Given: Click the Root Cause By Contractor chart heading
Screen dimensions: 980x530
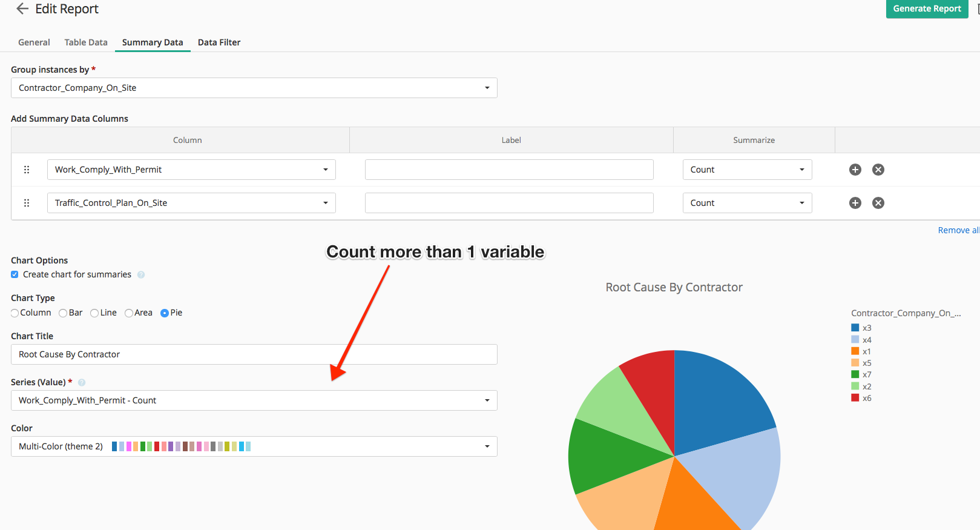Looking at the screenshot, I should 674,287.
